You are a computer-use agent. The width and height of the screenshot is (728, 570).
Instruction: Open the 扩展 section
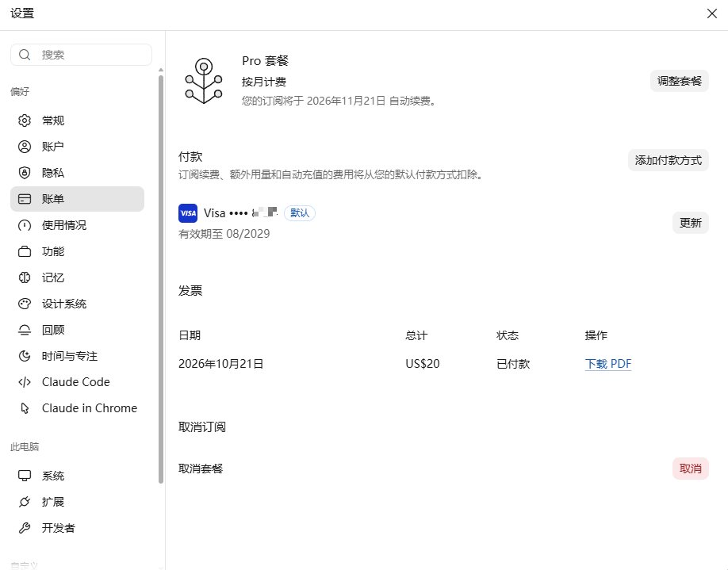(77, 502)
